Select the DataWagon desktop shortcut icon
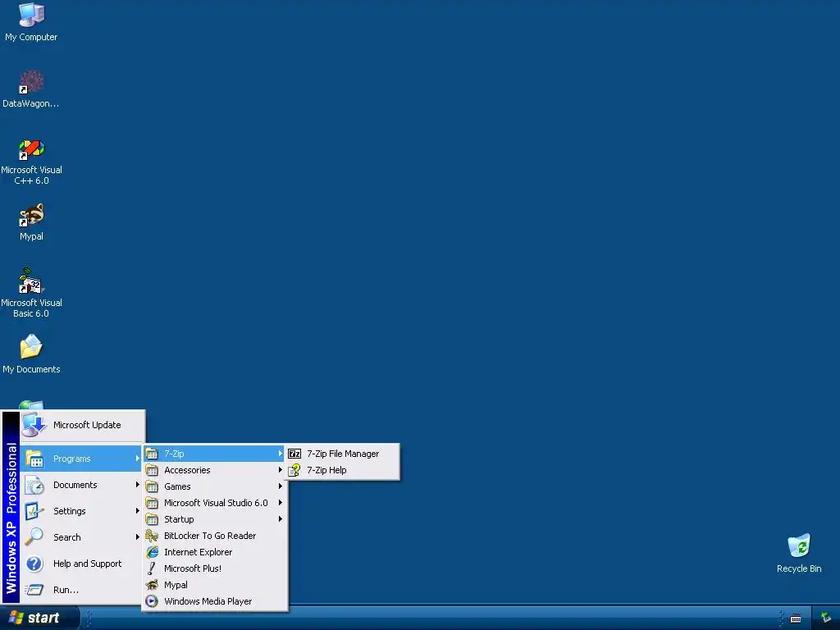 [32, 81]
